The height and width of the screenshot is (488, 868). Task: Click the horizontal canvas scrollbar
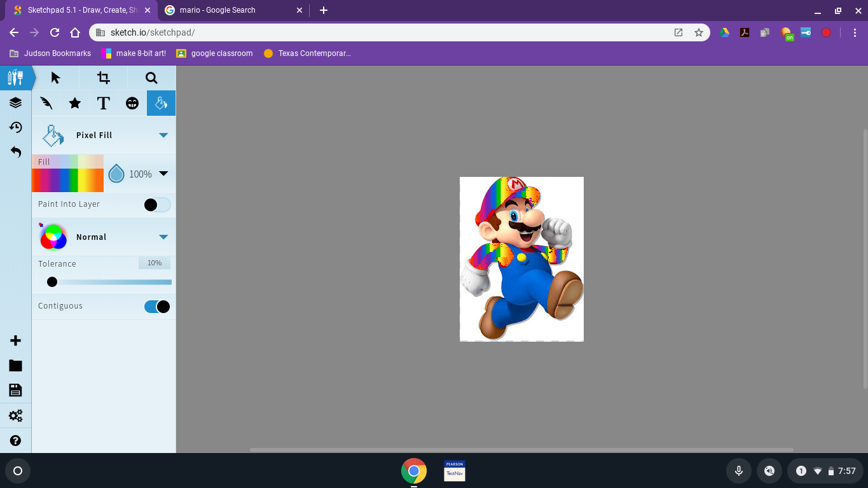(521, 450)
